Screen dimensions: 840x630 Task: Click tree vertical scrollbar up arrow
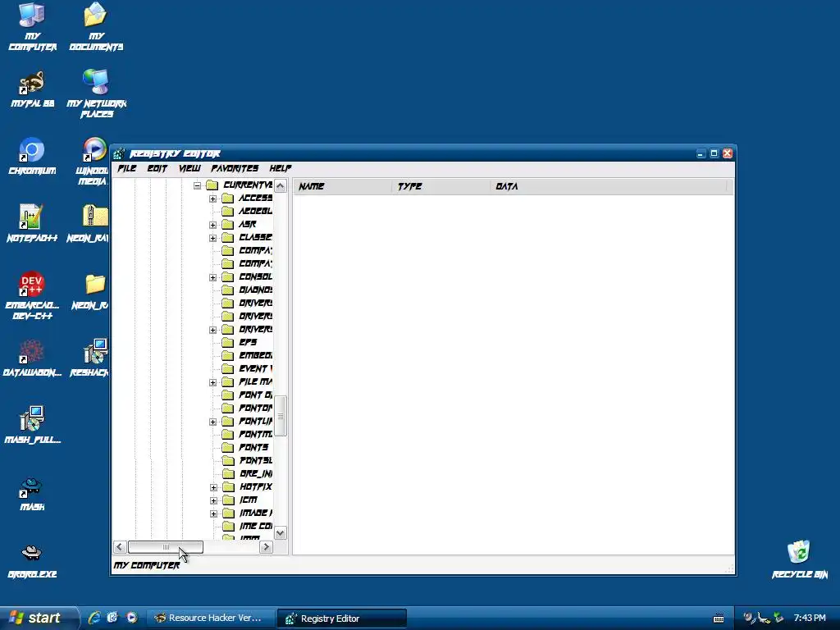point(281,186)
